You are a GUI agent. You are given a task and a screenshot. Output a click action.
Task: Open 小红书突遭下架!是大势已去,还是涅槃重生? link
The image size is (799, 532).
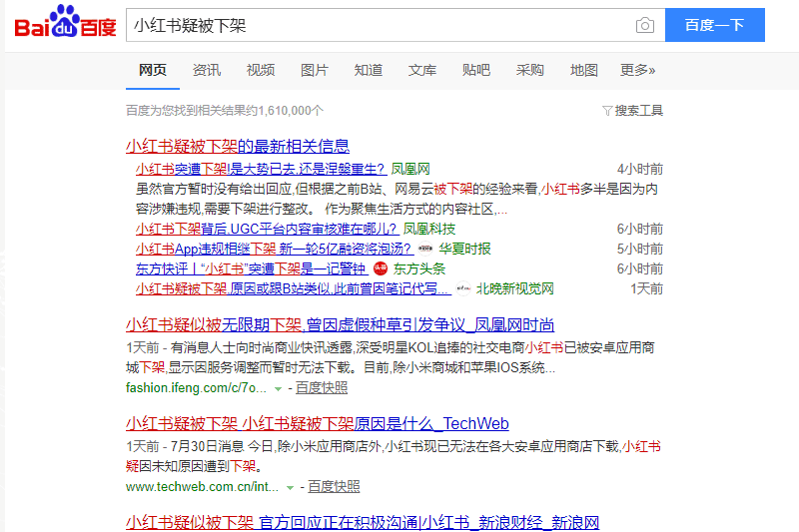(x=262, y=169)
